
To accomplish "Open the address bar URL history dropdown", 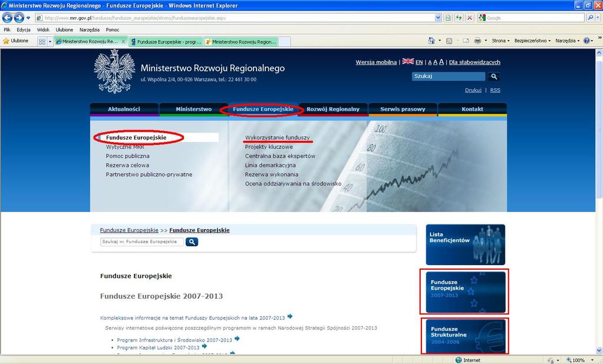I will tap(437, 18).
